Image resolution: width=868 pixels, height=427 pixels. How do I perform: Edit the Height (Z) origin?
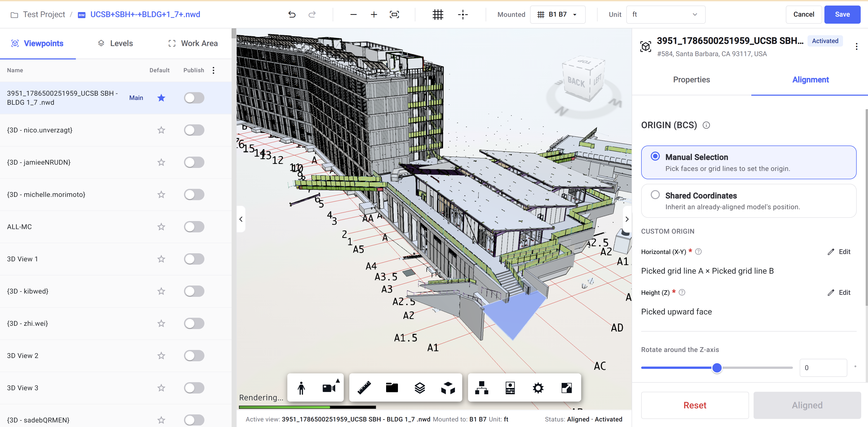[839, 292]
